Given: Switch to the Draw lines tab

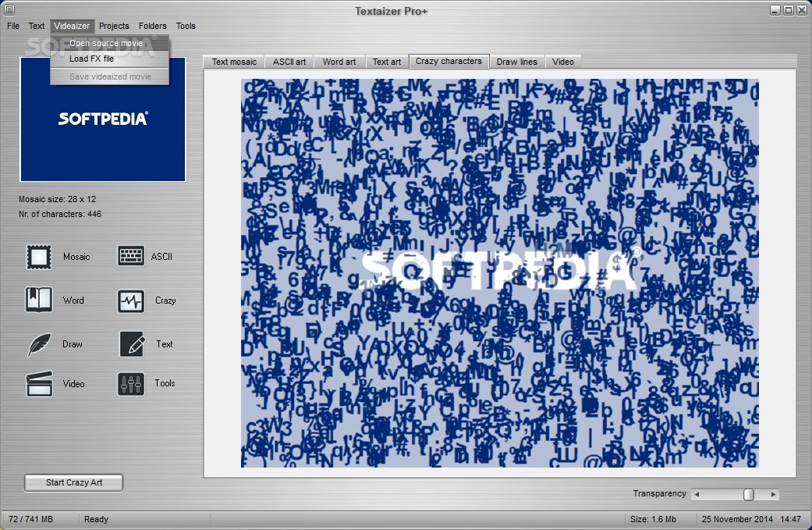Looking at the screenshot, I should (x=517, y=62).
